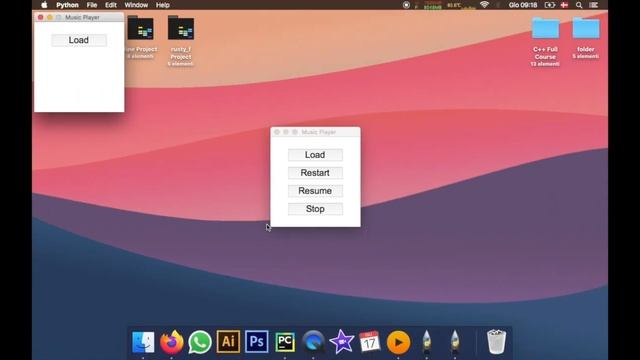This screenshot has height=360, width=640.
Task: Click the clock showing Gio 09:18
Action: (x=523, y=5)
